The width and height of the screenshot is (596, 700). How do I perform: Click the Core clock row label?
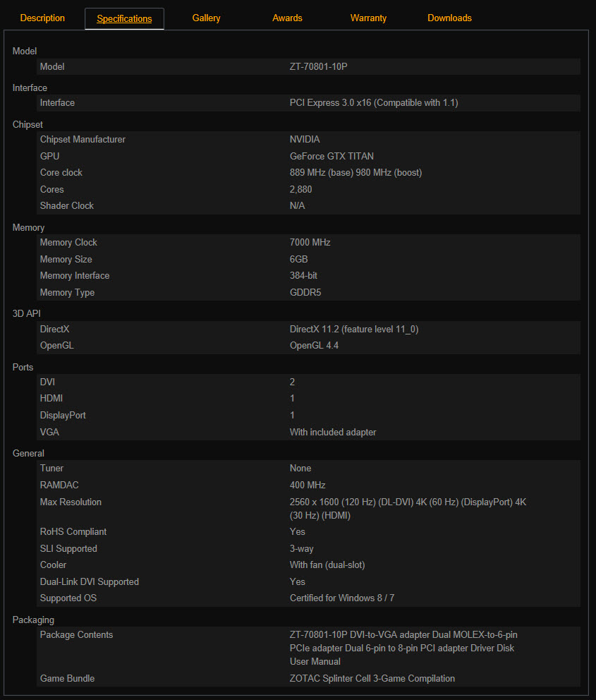click(61, 173)
